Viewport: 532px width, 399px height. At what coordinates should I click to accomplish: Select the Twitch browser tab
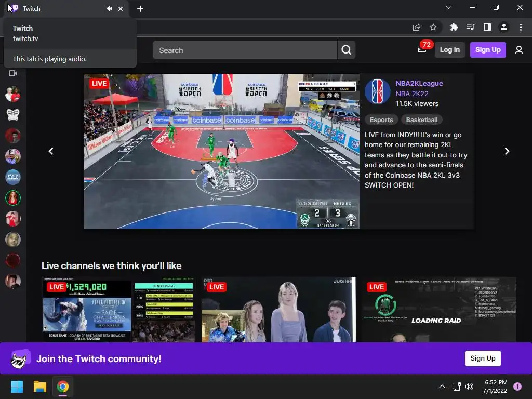pos(66,9)
